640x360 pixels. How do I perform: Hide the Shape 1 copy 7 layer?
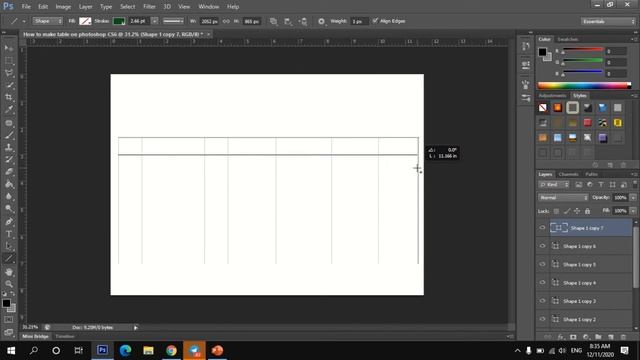(x=542, y=228)
